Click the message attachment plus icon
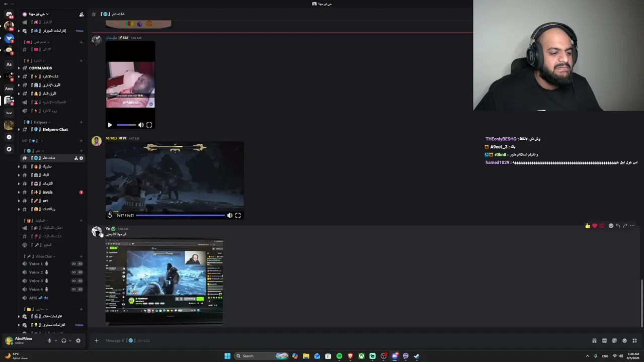The height and width of the screenshot is (362, 644). (x=97, y=340)
